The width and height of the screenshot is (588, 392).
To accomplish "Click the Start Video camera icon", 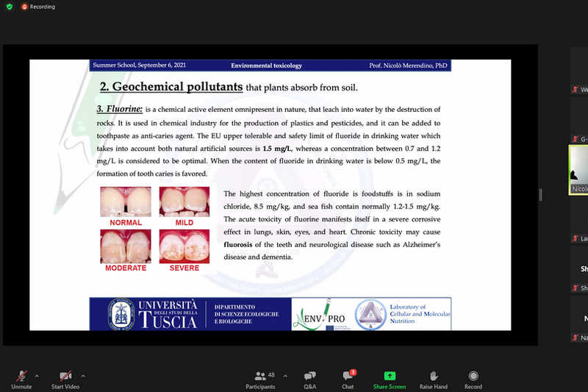I will 65,376.
